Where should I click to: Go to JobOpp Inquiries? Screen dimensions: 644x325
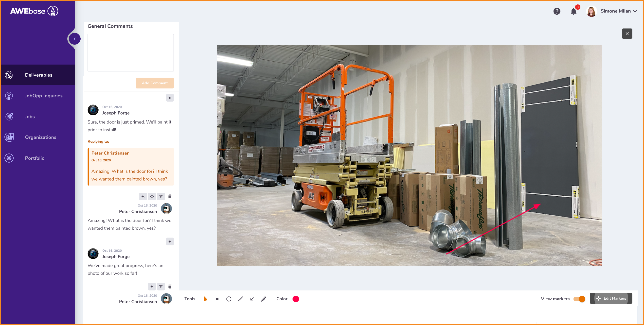(x=43, y=96)
